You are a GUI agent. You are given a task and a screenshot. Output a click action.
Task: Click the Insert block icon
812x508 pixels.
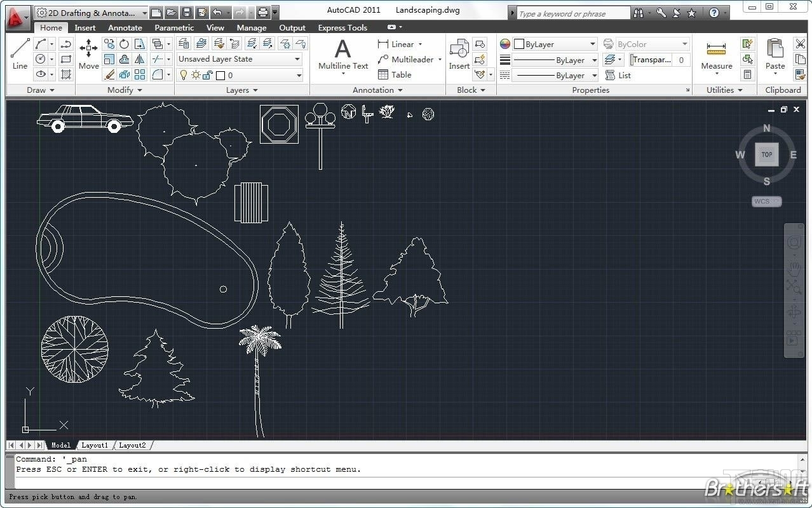(x=459, y=51)
